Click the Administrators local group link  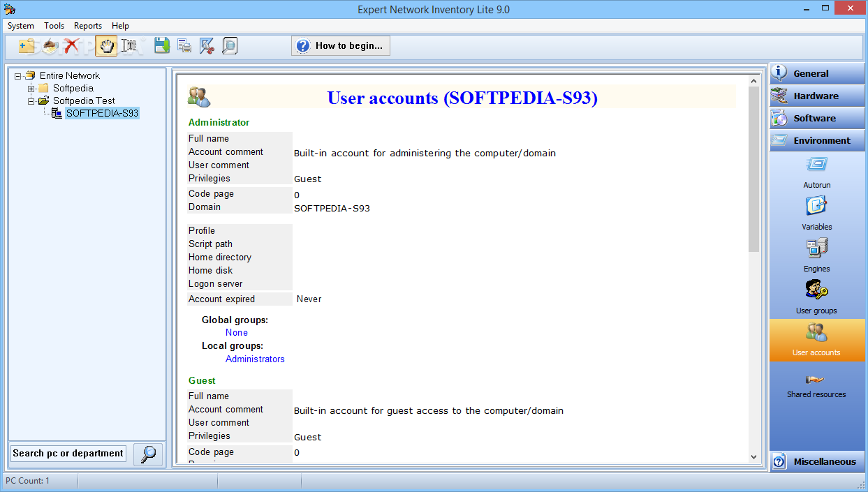255,359
